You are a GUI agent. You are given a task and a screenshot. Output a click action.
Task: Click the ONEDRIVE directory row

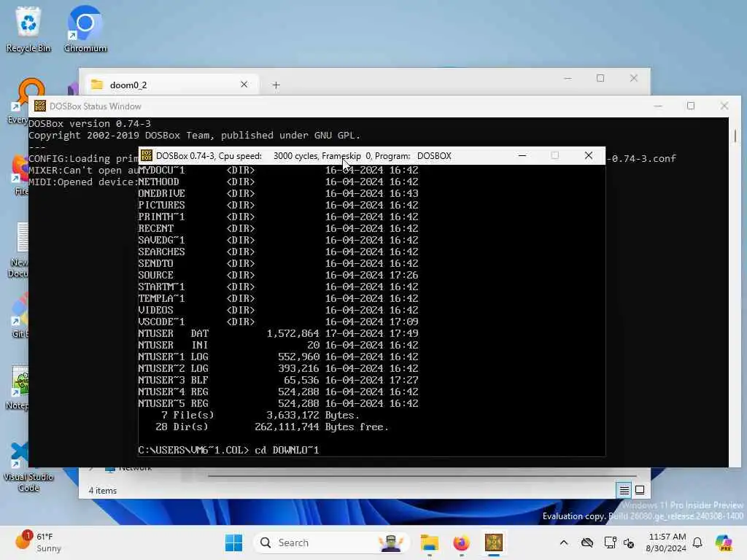click(x=278, y=193)
